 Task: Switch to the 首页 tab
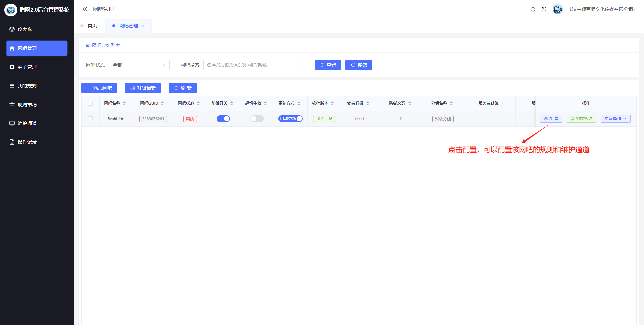[92, 26]
